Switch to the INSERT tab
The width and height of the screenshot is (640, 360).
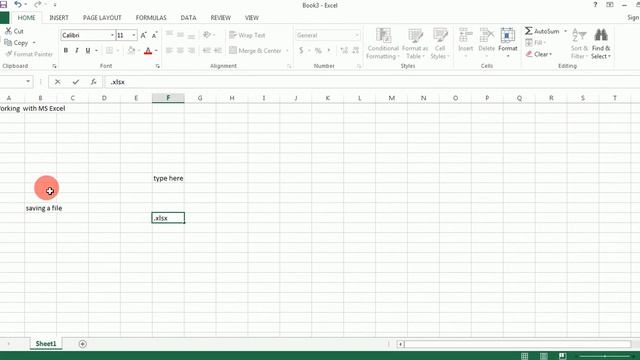[x=59, y=18]
